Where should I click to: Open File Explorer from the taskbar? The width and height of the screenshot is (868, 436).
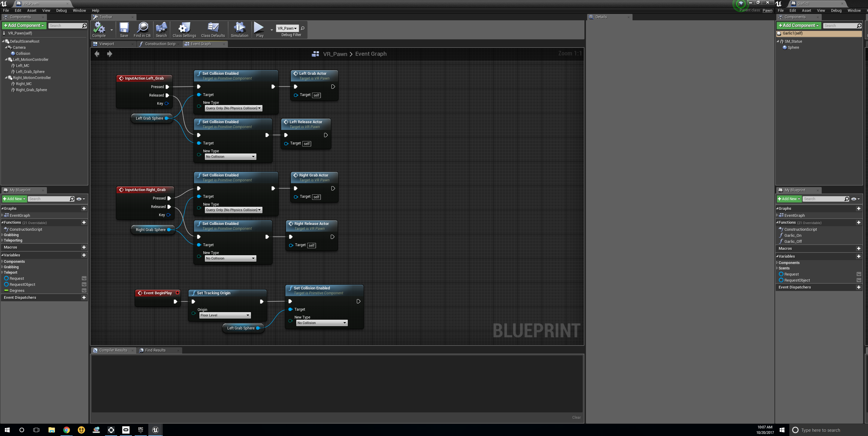coord(51,430)
